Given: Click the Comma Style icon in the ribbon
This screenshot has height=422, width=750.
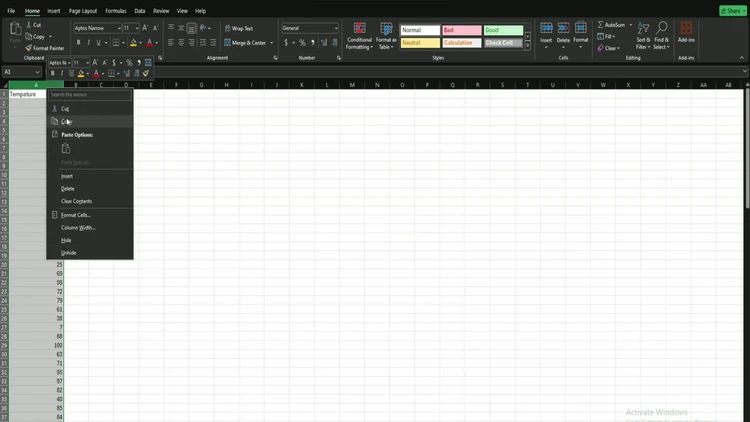Looking at the screenshot, I should click(313, 43).
